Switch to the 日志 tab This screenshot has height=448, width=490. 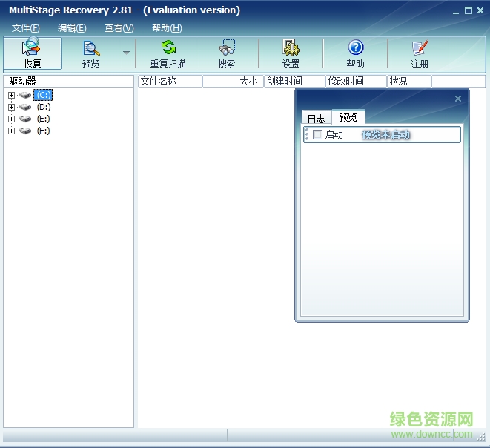pos(316,119)
